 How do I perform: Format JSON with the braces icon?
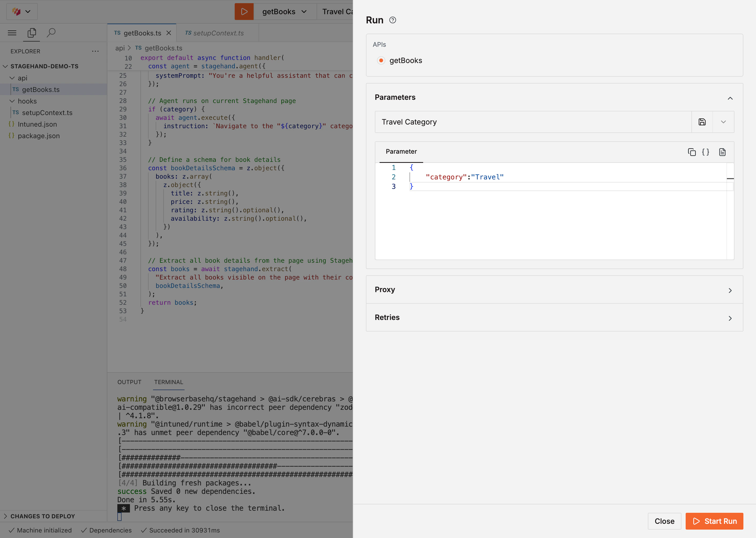(x=706, y=152)
